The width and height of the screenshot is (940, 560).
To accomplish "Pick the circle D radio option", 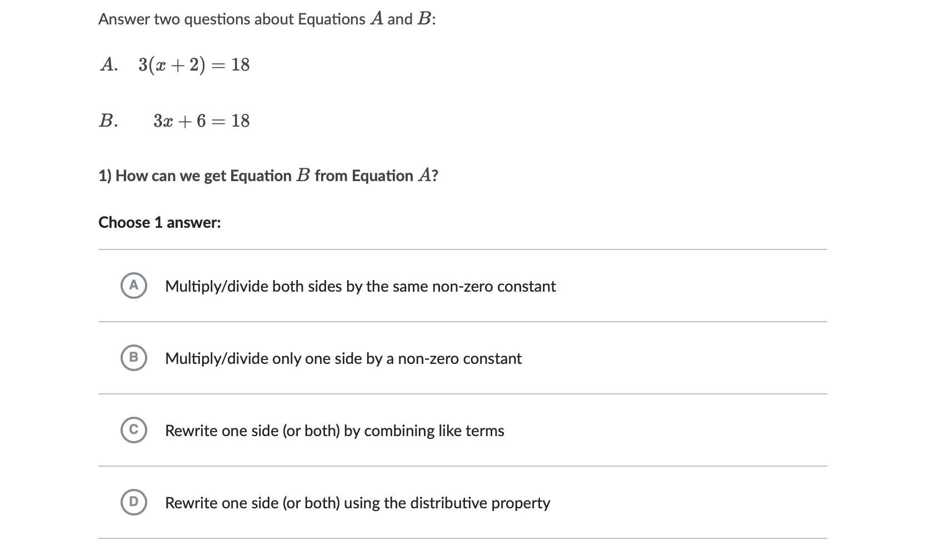I will pyautogui.click(x=133, y=502).
